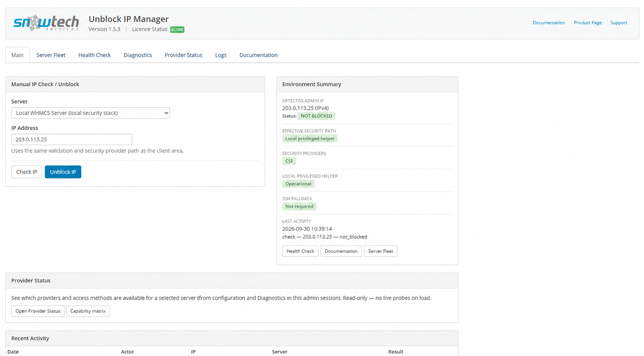Click the CSF security provider badge
This screenshot has height=356, width=644.
pos(289,161)
